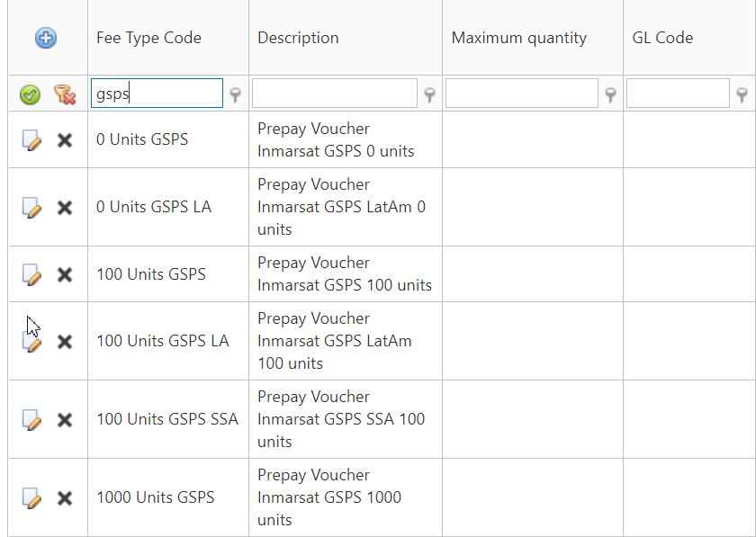Delete the 0 Units GSPS row
756x537 pixels.
tap(65, 140)
